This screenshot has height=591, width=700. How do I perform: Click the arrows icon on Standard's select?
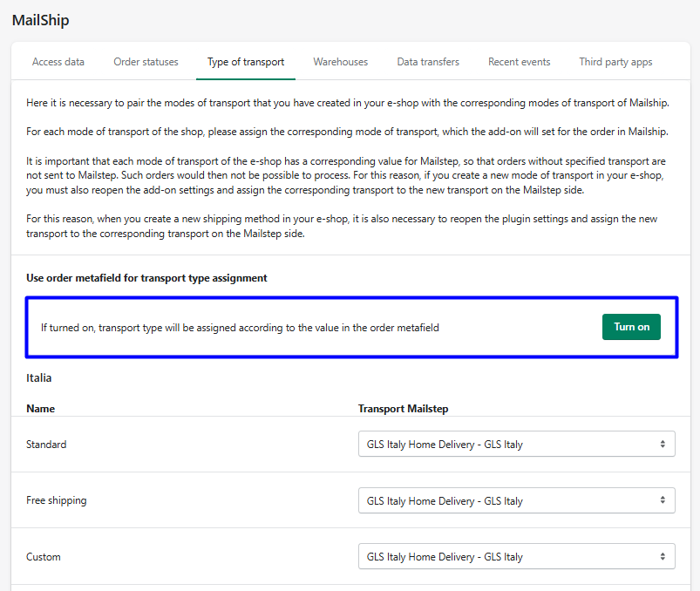pyautogui.click(x=663, y=444)
